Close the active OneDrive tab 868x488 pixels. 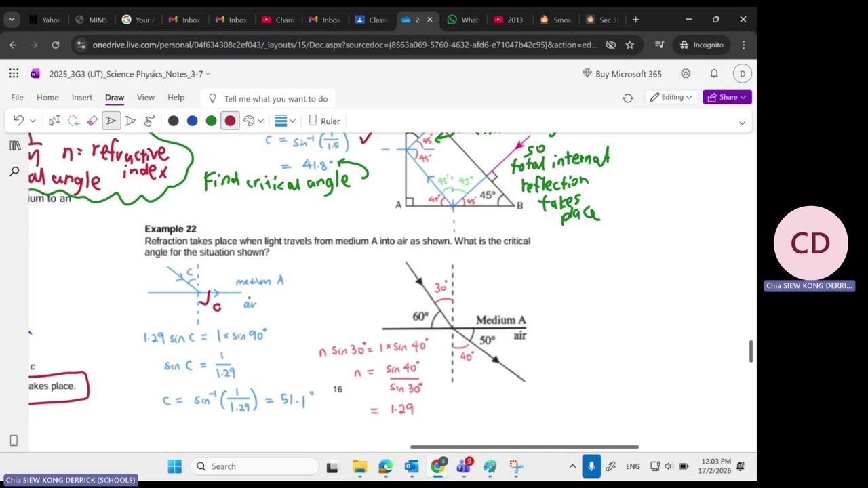click(x=429, y=20)
